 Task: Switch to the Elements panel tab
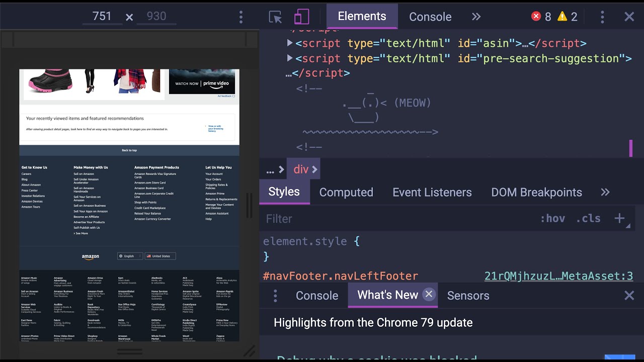point(362,16)
